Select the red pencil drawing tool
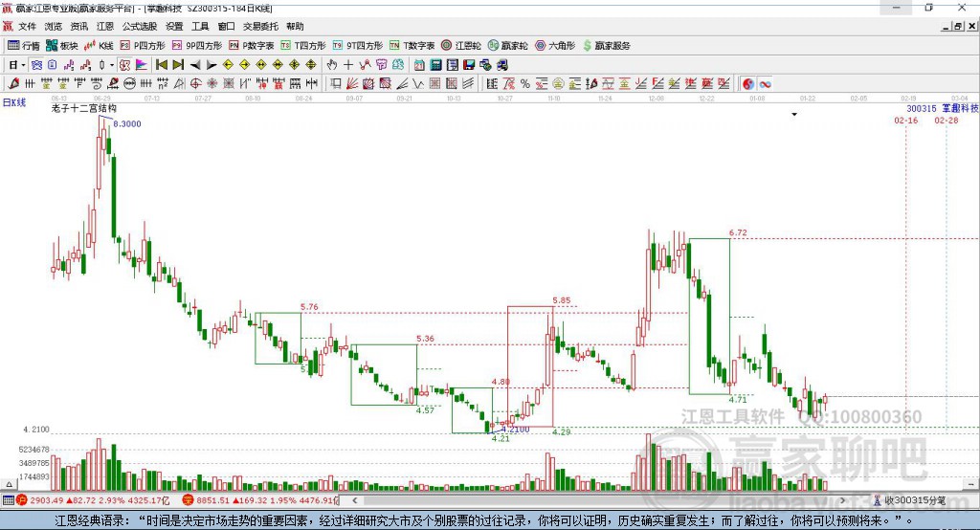The width and height of the screenshot is (980, 530). coord(13,84)
